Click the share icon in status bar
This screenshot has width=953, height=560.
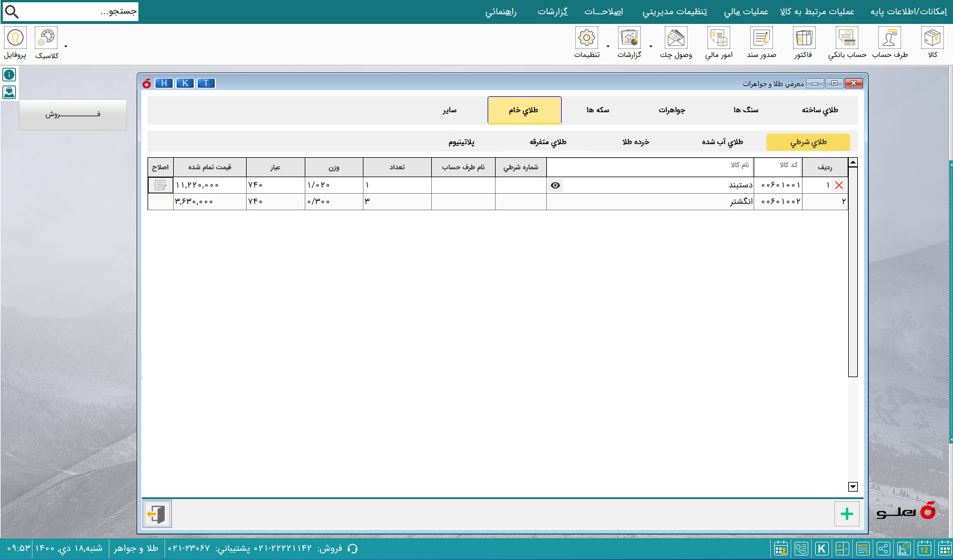[883, 549]
